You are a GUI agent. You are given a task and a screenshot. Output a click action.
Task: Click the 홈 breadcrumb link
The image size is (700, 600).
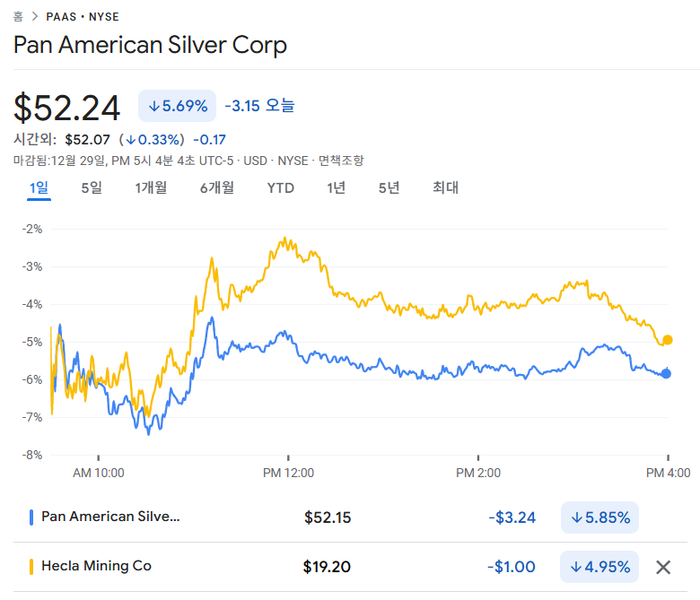(18, 17)
